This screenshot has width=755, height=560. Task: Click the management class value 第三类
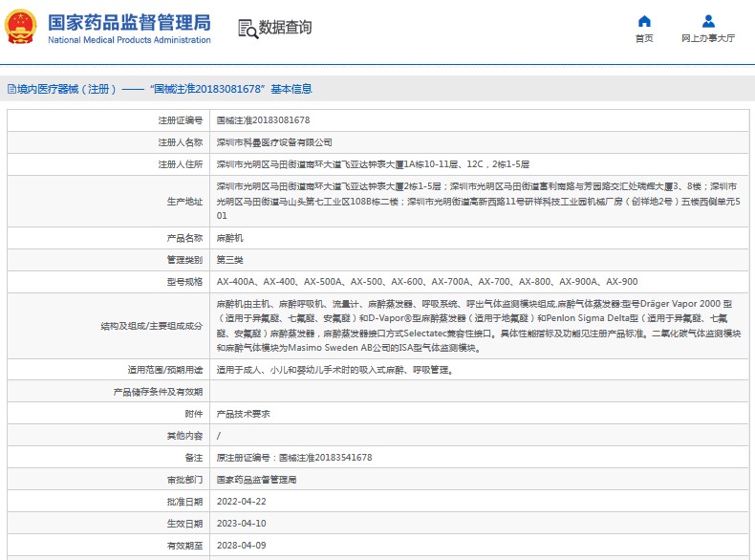tap(230, 260)
